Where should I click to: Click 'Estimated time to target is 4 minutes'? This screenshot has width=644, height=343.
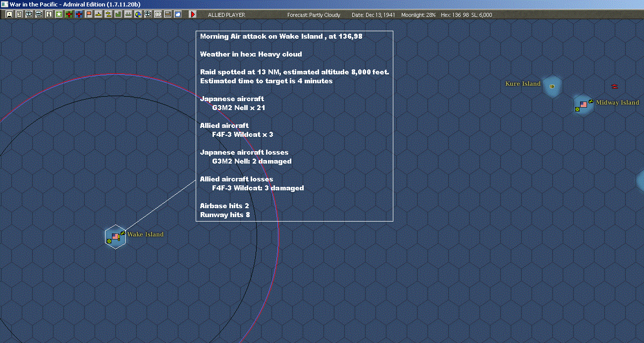click(266, 81)
